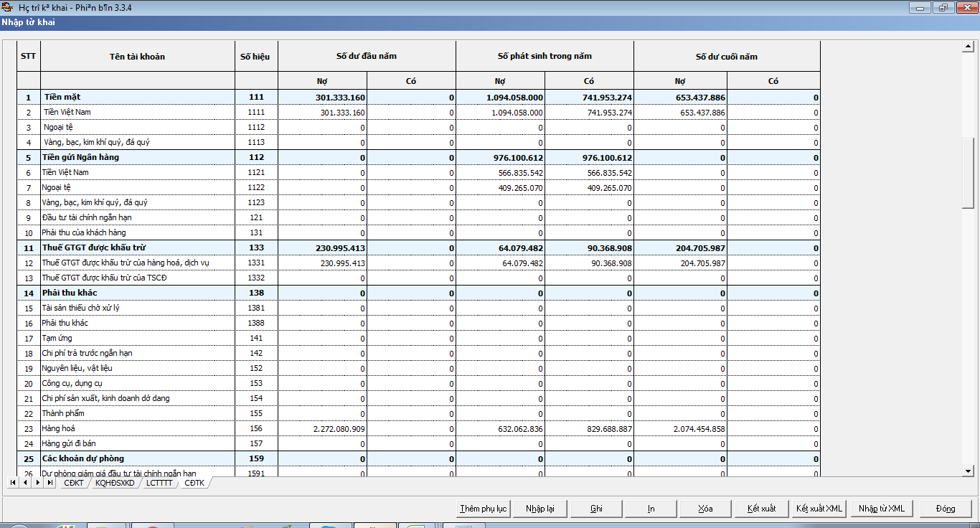
Task: Select the LCTTTT sheet tab
Action: pyautogui.click(x=159, y=483)
